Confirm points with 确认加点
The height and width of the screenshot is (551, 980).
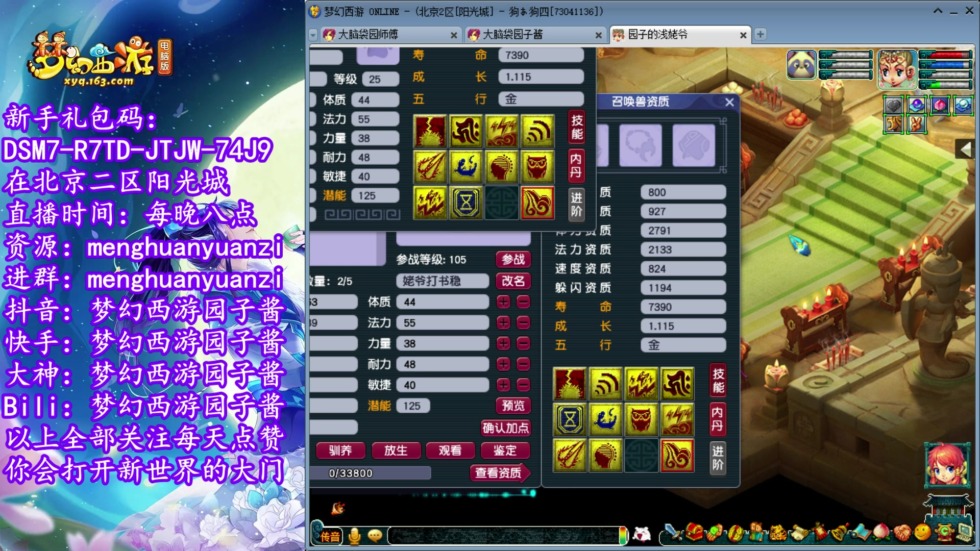505,428
